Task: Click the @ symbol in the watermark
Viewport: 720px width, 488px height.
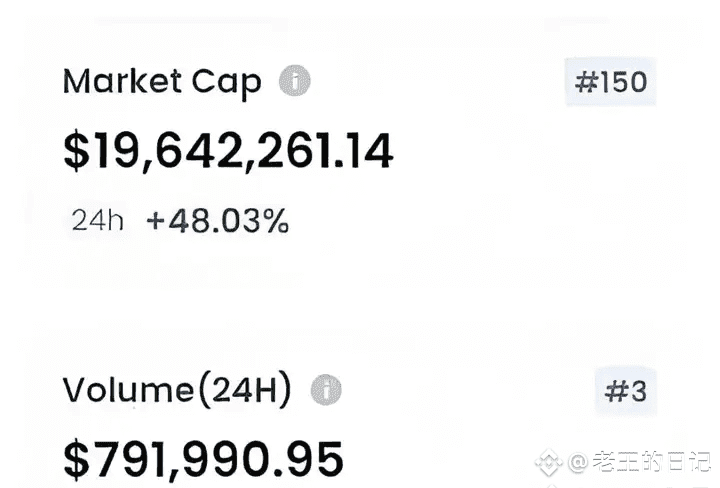Action: tap(578, 463)
